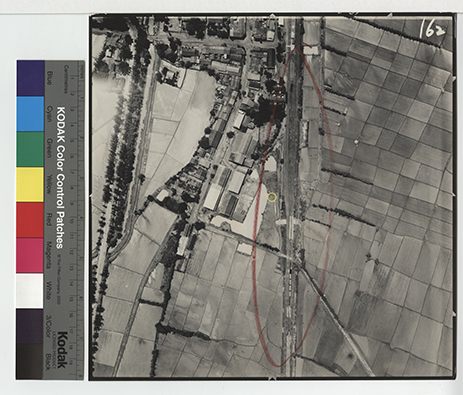This screenshot has width=463, height=395.
Task: Click the White color patch
Action: click(x=30, y=291)
